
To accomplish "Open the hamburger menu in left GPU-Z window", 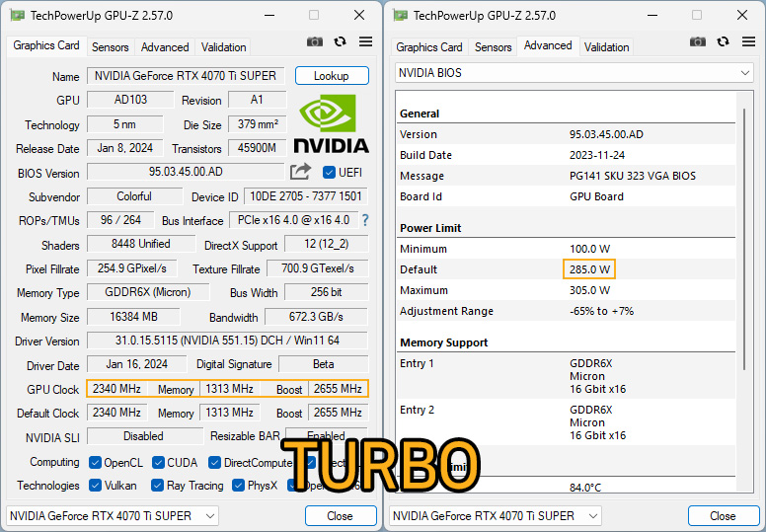I will click(x=365, y=41).
